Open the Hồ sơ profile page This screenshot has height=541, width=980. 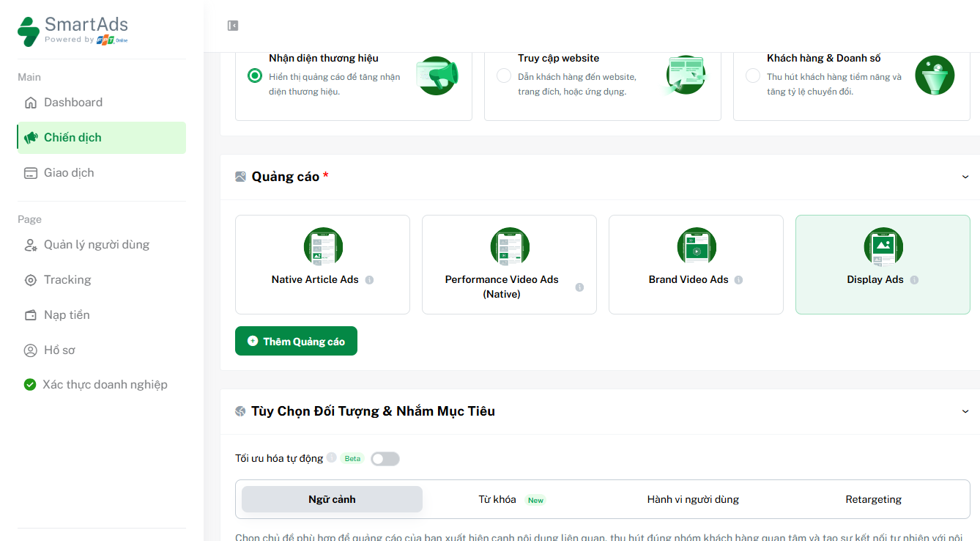coord(60,350)
